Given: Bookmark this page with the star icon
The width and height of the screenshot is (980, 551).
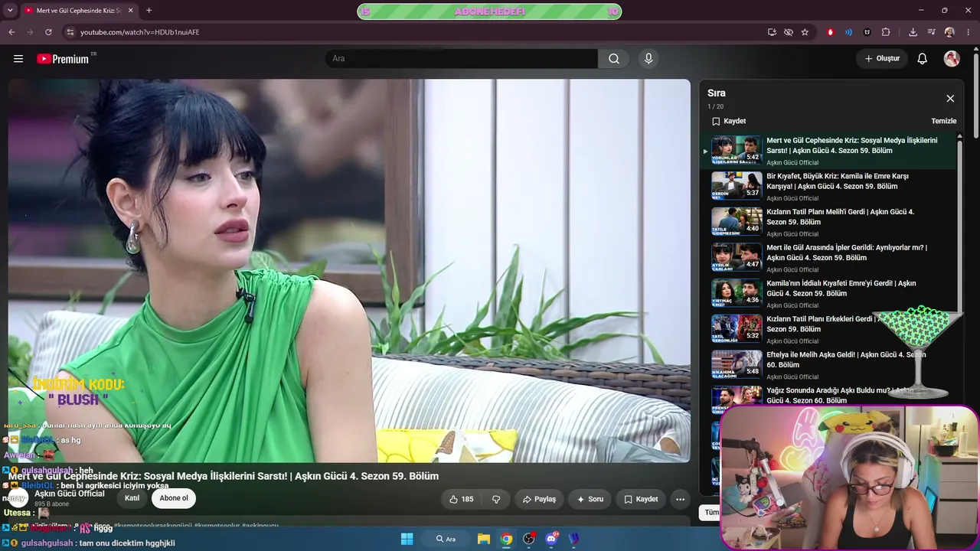Looking at the screenshot, I should (805, 32).
